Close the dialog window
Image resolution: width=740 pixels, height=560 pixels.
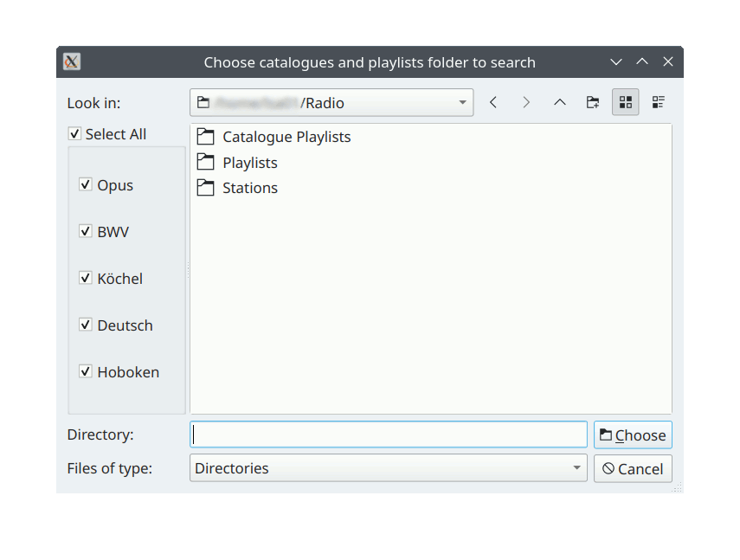668,61
